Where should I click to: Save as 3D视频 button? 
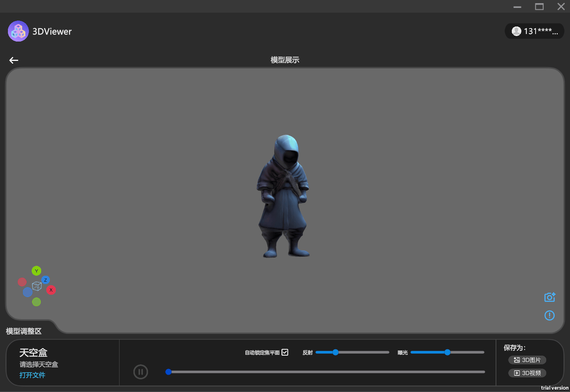click(527, 373)
